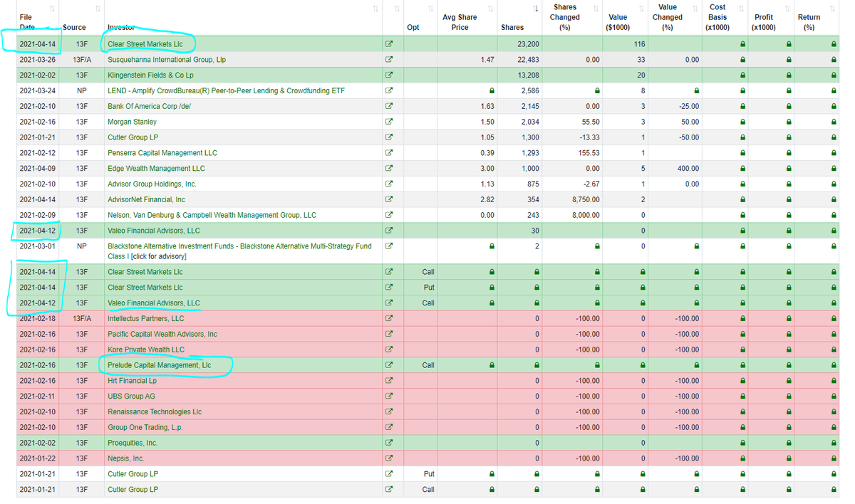This screenshot has height=504, width=855.
Task: Click sort arrows above File Date column
Action: coord(54,8)
